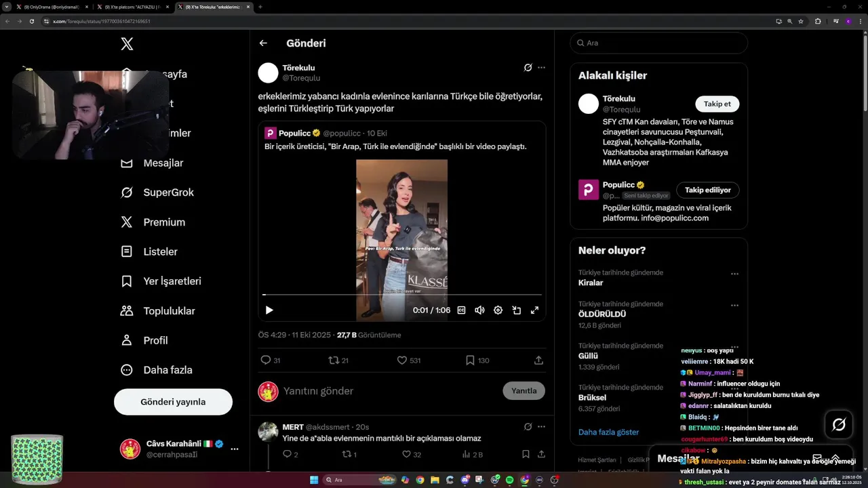The width and height of the screenshot is (868, 488).
Task: Open Mesajlar envelope in the sidebar
Action: (127, 163)
